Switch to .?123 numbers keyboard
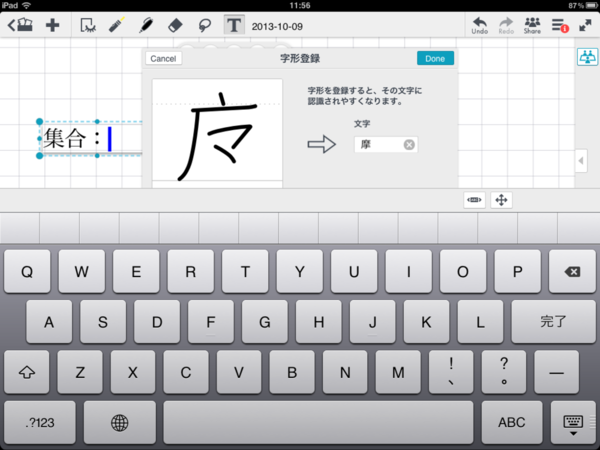This screenshot has width=600, height=450. tap(40, 422)
